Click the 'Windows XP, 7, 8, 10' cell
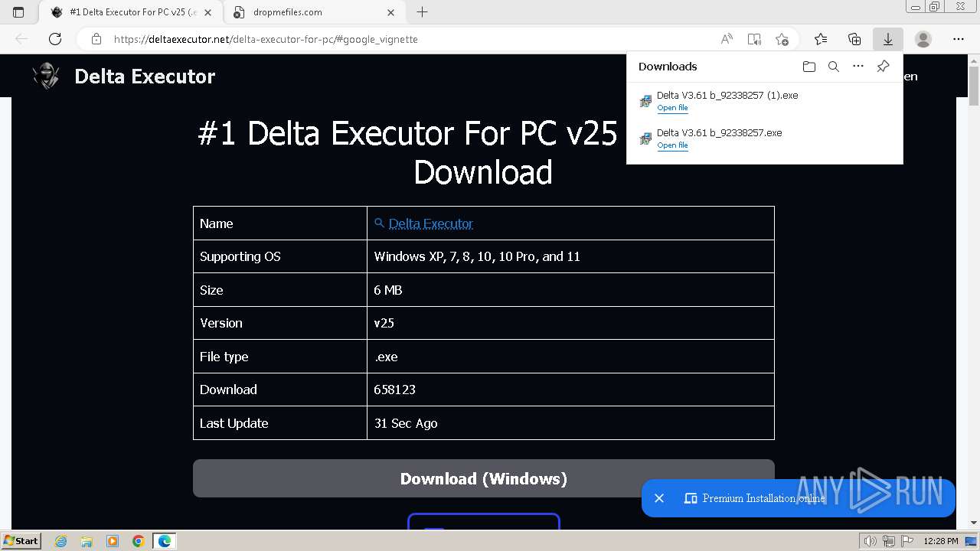Image resolution: width=980 pixels, height=551 pixels. [x=570, y=256]
